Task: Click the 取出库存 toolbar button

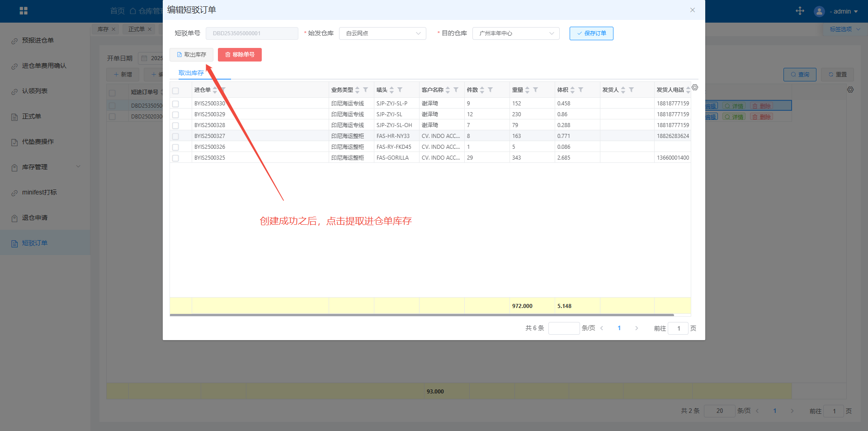Action: point(191,55)
